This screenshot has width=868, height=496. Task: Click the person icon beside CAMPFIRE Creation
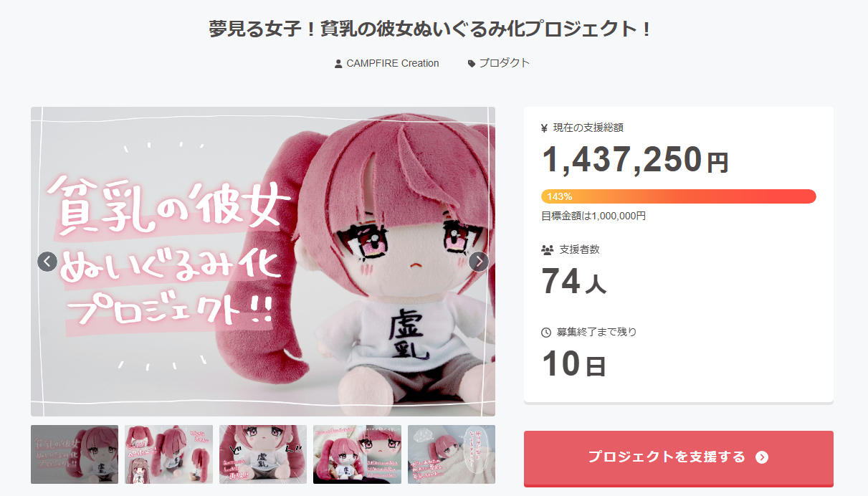(338, 64)
